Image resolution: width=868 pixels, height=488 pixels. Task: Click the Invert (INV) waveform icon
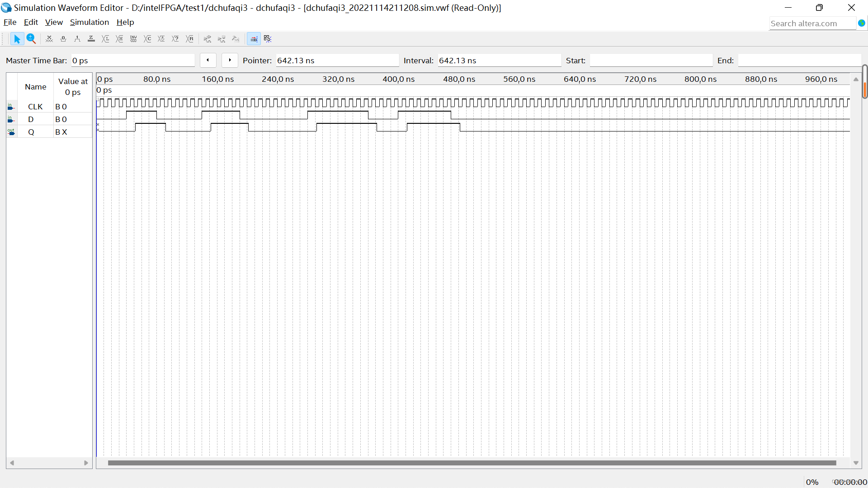tap(133, 39)
